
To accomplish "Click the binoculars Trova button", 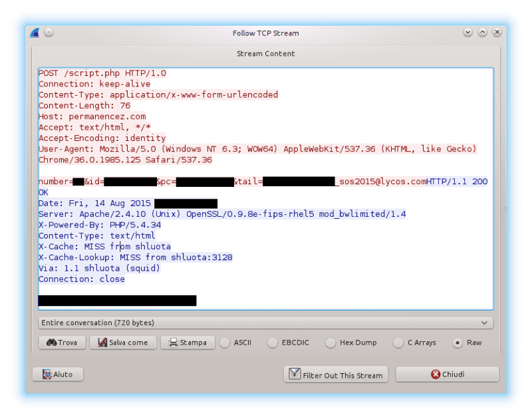I will [63, 343].
